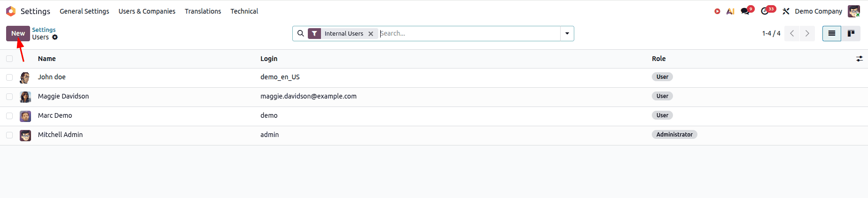Screen dimensions: 868x198
Task: Open the Users & Companies menu
Action: (x=147, y=11)
